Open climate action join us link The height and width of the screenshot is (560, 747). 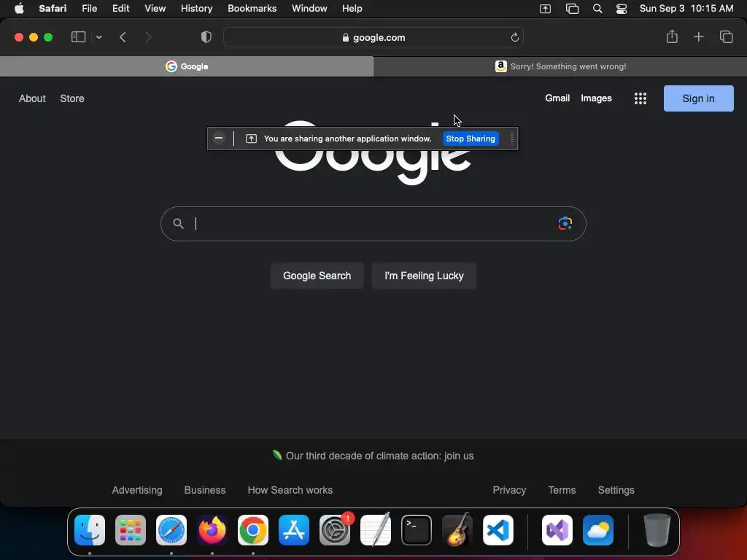379,456
